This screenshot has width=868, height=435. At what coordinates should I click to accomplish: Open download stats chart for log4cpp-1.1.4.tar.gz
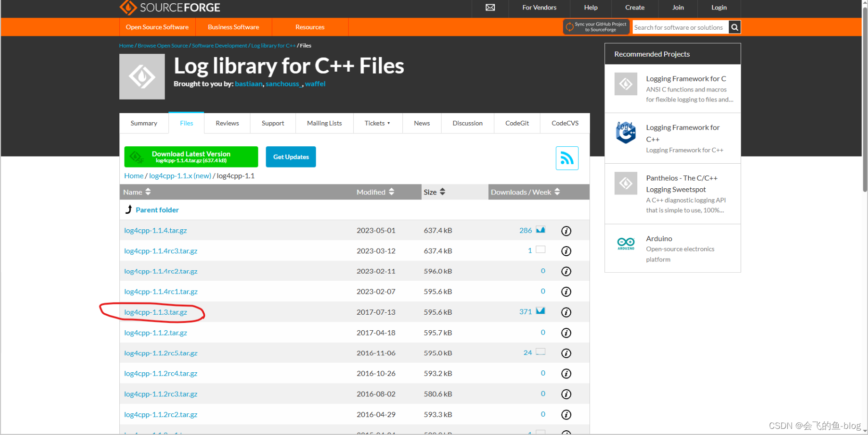[541, 230]
